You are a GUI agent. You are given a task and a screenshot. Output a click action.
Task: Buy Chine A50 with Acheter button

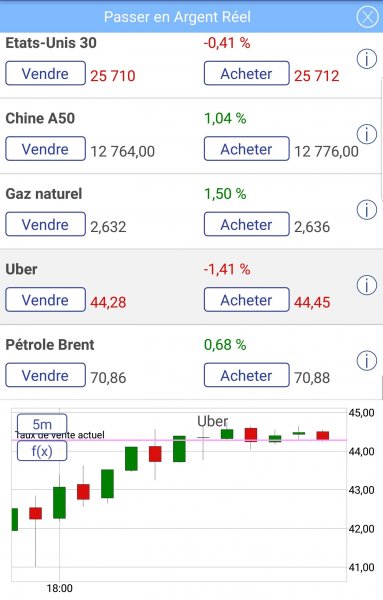(246, 148)
